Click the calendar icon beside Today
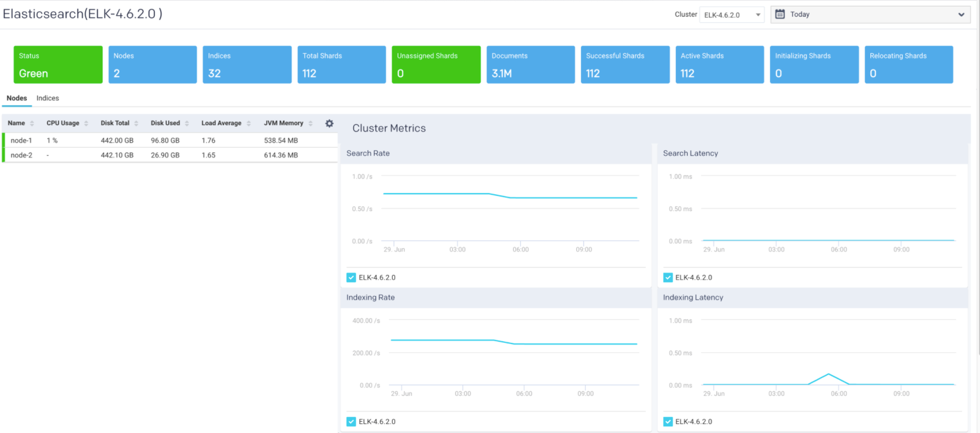This screenshot has height=433, width=980. 780,14
